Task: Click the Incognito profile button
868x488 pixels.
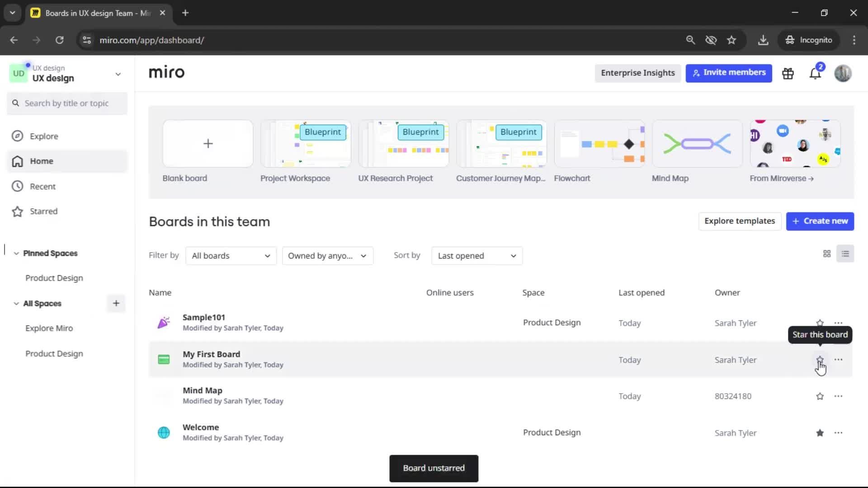Action: (x=808, y=40)
